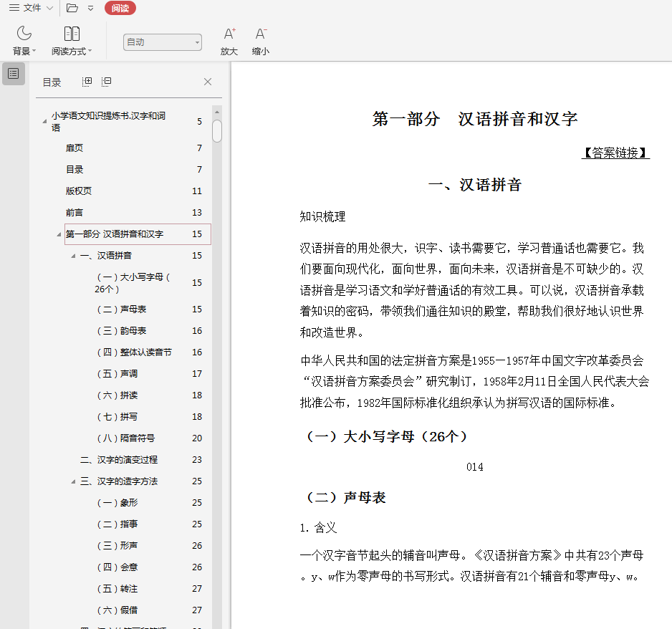Collapse the 三、汉字的造字方法 node
The height and width of the screenshot is (629, 672).
tap(73, 481)
